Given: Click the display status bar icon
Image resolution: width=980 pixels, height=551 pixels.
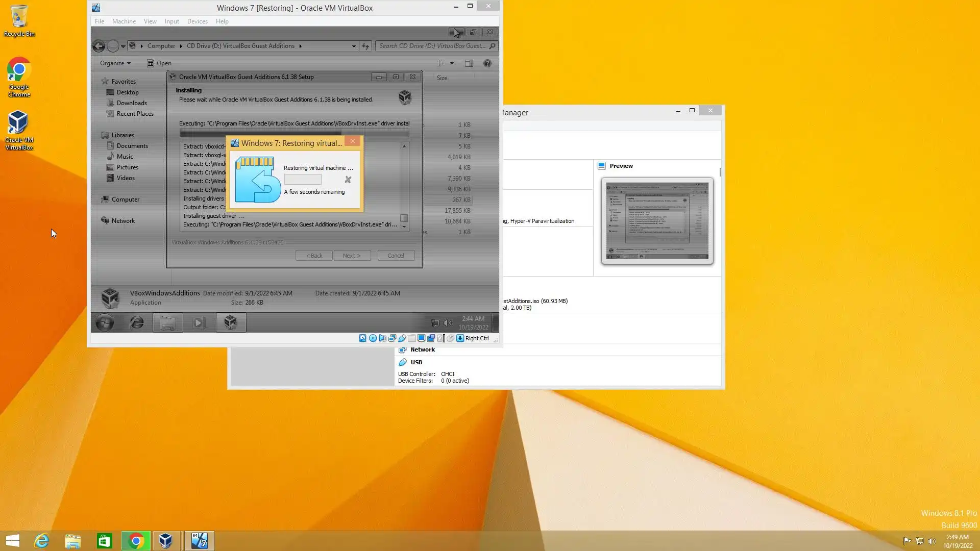Looking at the screenshot, I should click(421, 338).
